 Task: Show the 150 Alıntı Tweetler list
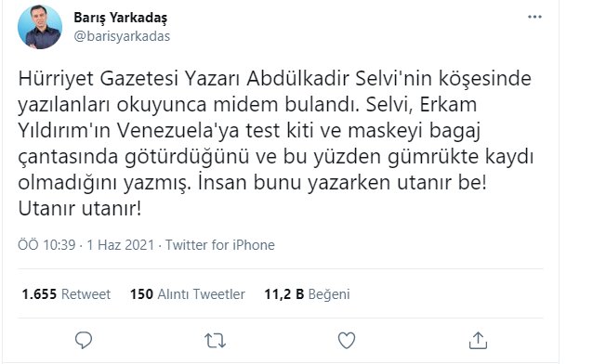[188, 294]
